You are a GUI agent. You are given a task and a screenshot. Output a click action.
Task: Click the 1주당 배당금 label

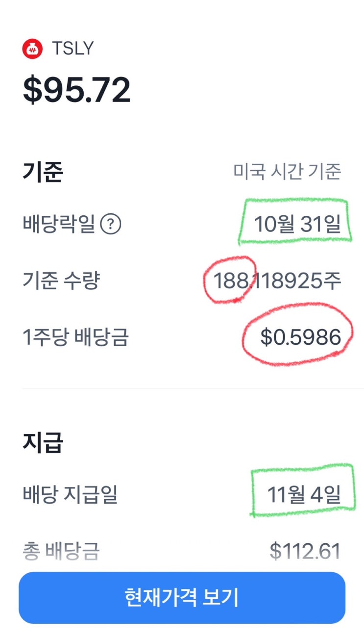(75, 337)
